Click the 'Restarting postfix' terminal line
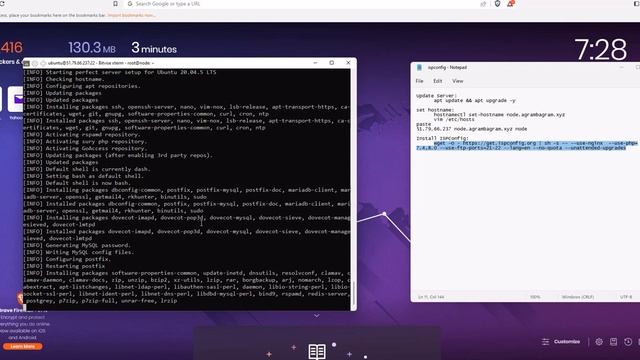Image resolution: width=640 pixels, height=360 pixels. pyautogui.click(x=64, y=266)
